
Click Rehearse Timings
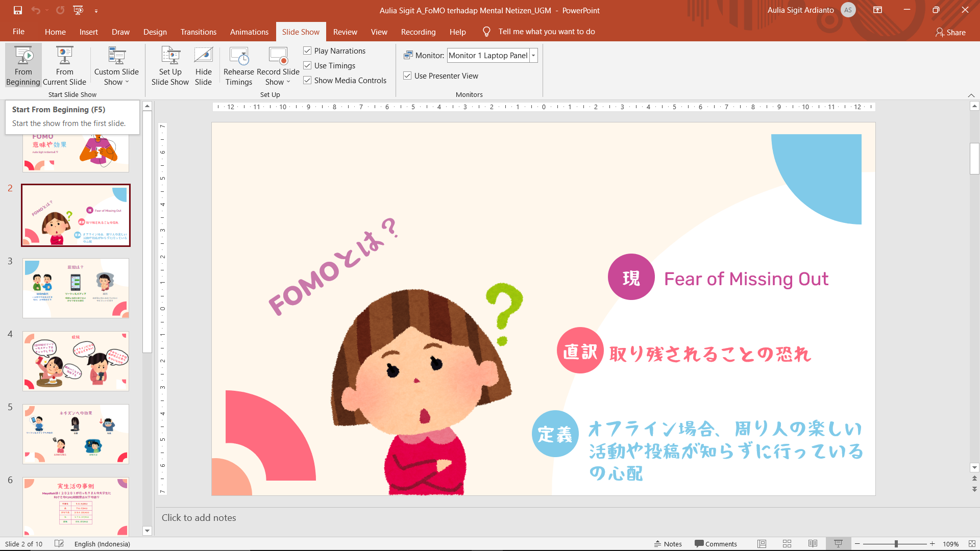pos(238,66)
